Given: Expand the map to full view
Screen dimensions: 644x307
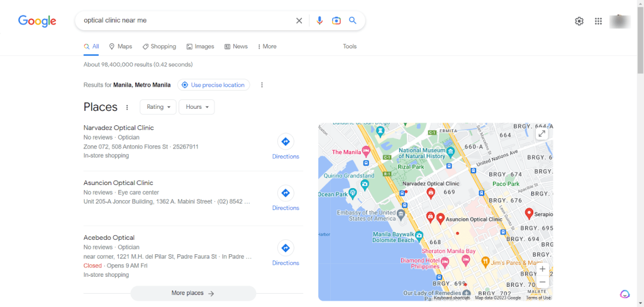Looking at the screenshot, I should coord(542,133).
